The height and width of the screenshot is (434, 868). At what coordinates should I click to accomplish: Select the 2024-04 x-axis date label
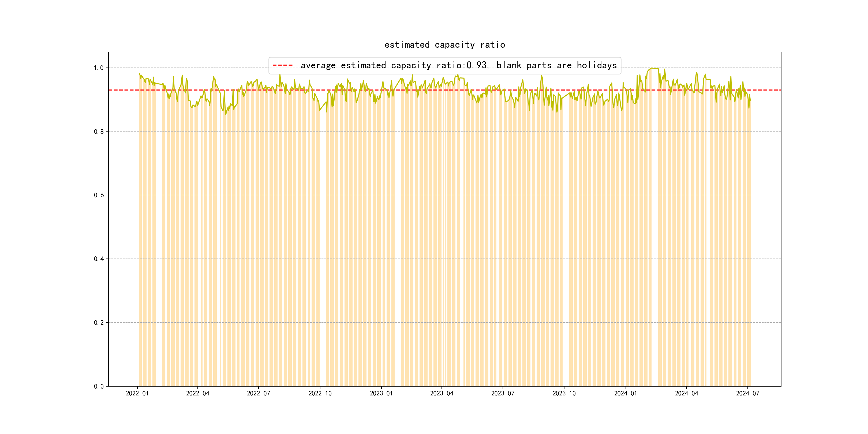[x=686, y=394]
